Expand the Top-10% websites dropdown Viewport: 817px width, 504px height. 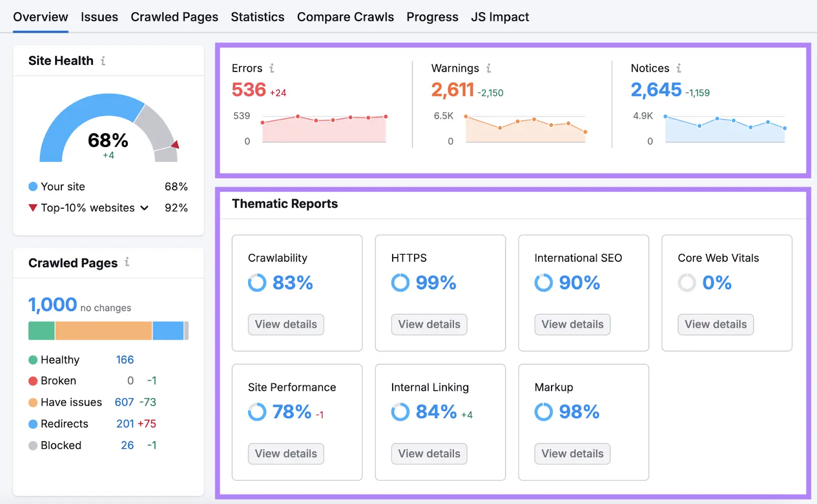pyautogui.click(x=145, y=208)
